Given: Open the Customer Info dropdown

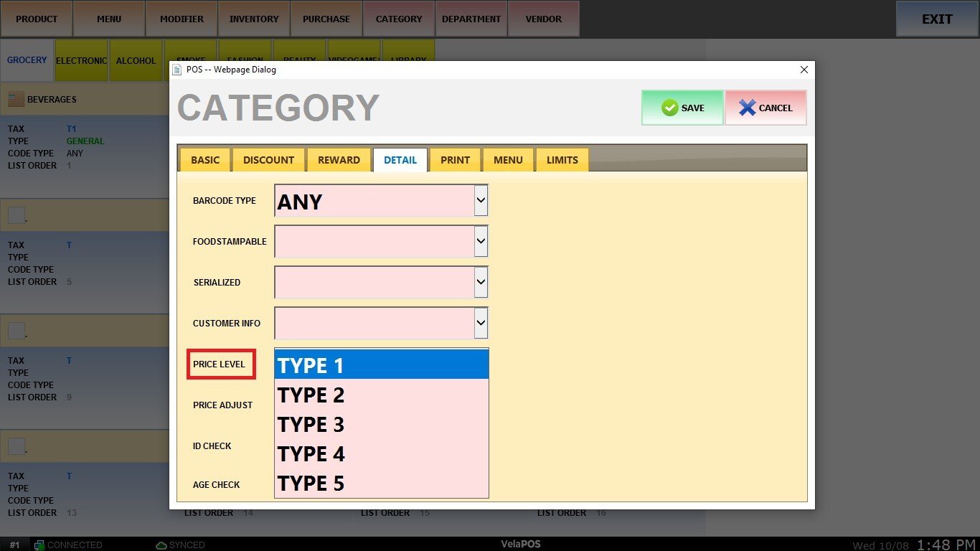Looking at the screenshot, I should [x=481, y=324].
